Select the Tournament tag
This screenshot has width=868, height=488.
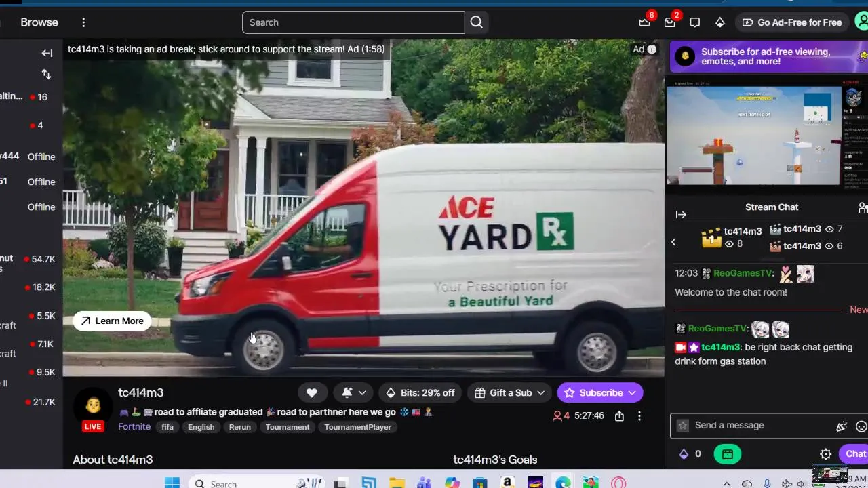pyautogui.click(x=288, y=427)
